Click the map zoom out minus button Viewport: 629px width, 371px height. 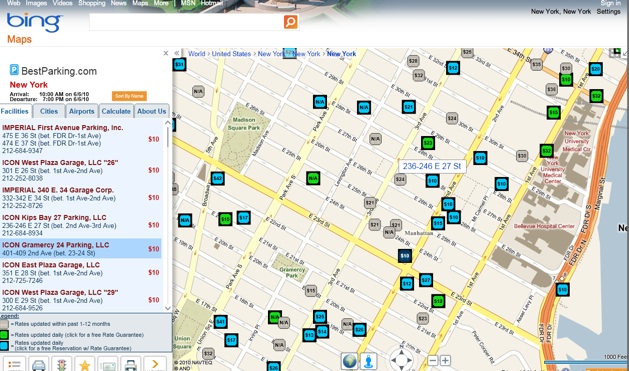[432, 360]
